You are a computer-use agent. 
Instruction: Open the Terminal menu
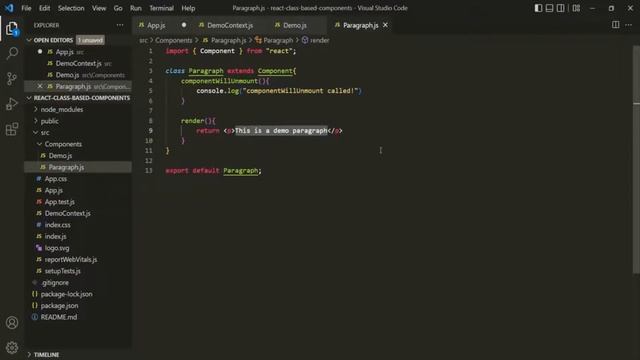coord(161,8)
